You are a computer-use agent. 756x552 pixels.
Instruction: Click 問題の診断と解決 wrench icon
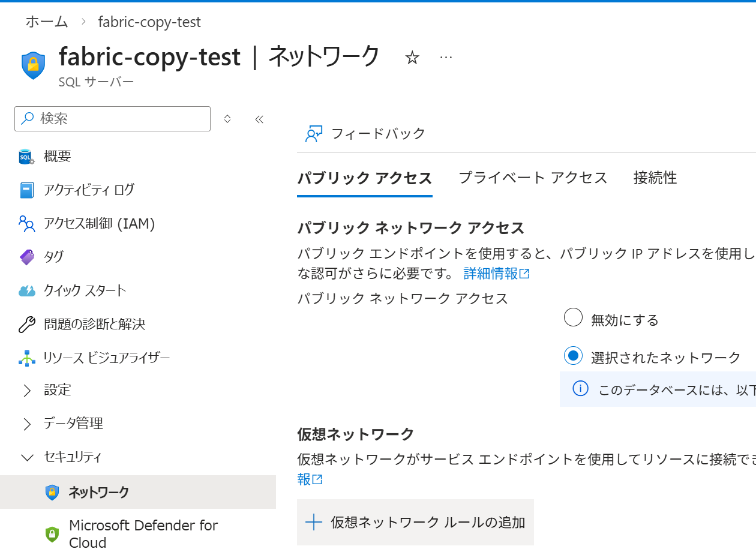click(x=27, y=325)
